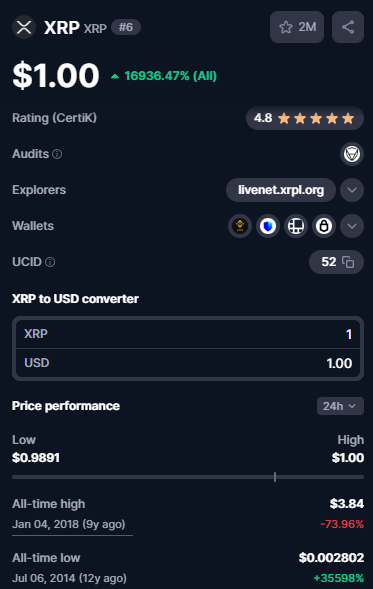Click the 4.8 CertiK star rating

(x=305, y=118)
